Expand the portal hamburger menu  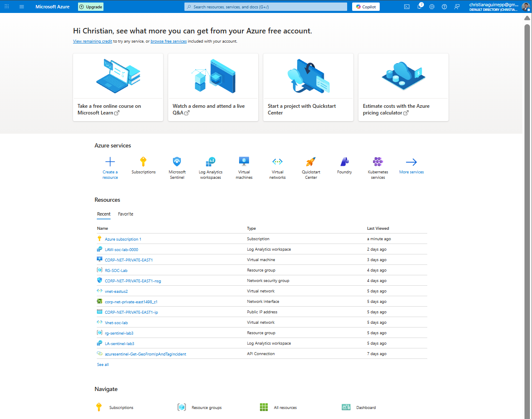pyautogui.click(x=21, y=6)
